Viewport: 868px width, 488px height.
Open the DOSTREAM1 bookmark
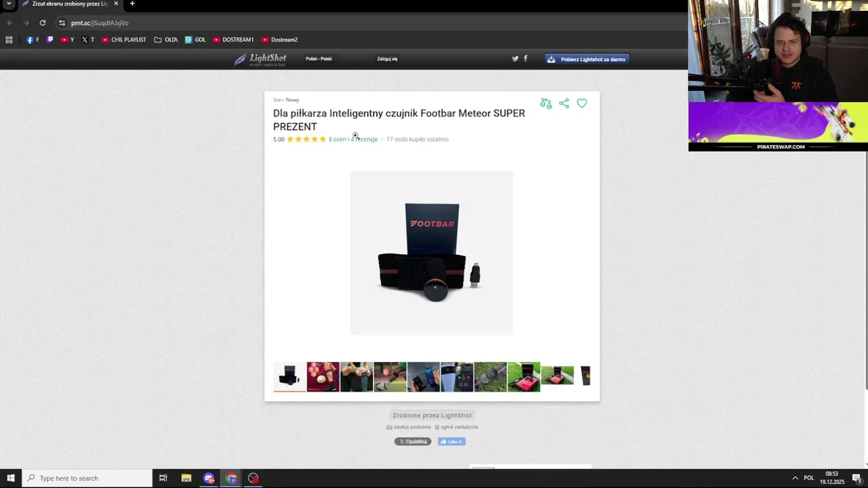233,40
